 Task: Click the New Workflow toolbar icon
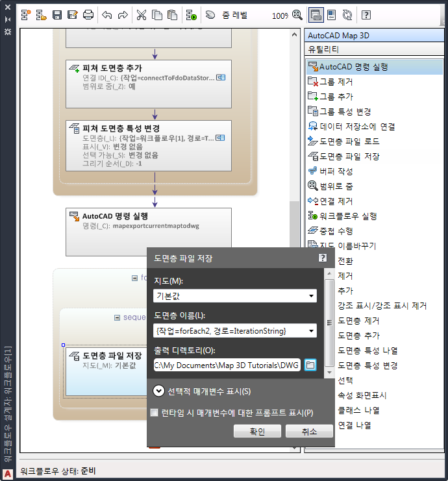click(26, 15)
